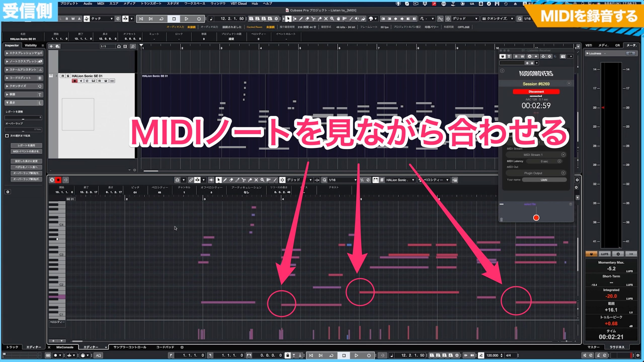This screenshot has width=644, height=362.
Task: Click the Stop button in top transport
Action: pos(174,19)
